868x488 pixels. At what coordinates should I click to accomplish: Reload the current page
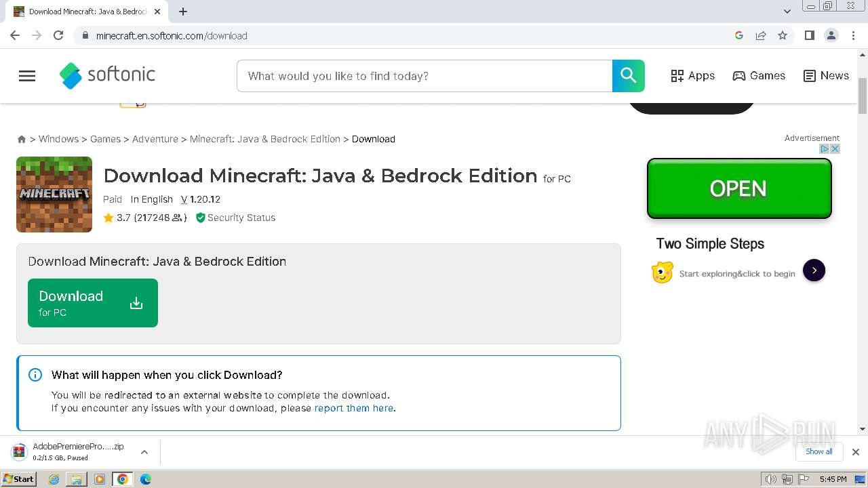click(x=58, y=35)
